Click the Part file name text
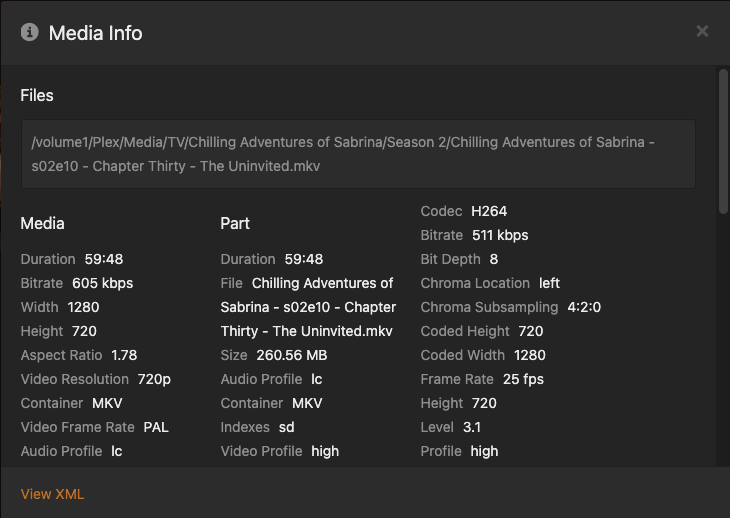730x518 pixels. coord(308,307)
